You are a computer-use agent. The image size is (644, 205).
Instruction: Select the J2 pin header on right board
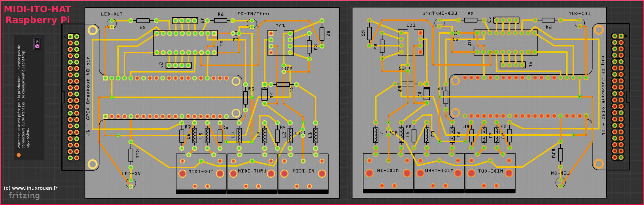513,65
